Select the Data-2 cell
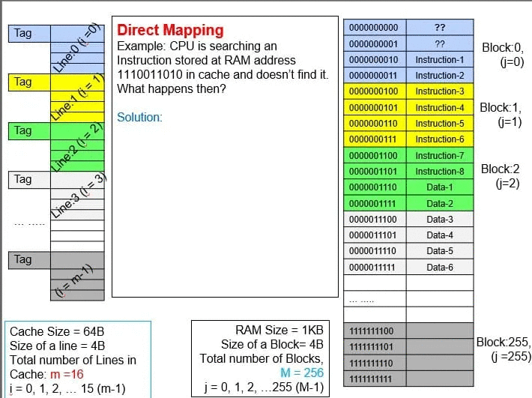The height and width of the screenshot is (398, 532). point(440,204)
